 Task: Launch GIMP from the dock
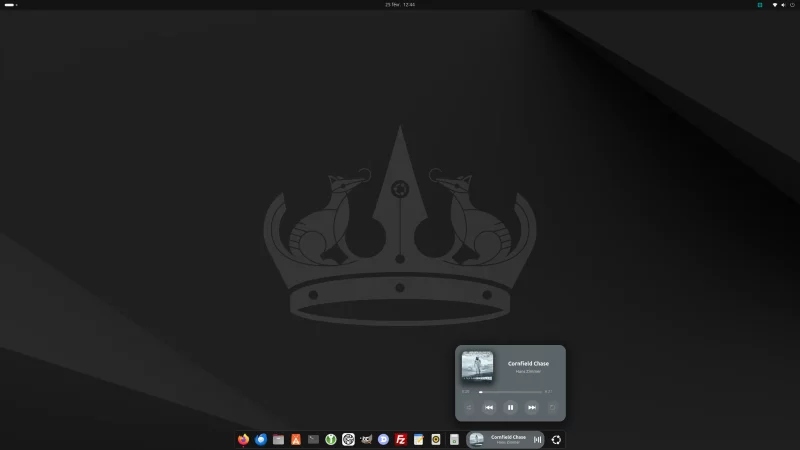click(x=366, y=439)
